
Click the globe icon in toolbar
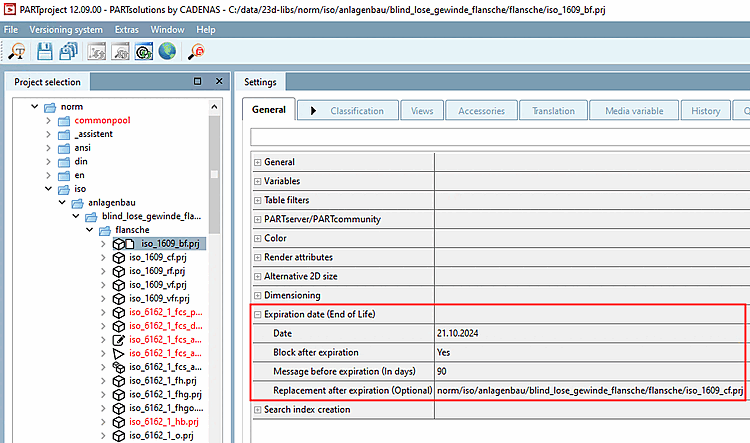[166, 50]
